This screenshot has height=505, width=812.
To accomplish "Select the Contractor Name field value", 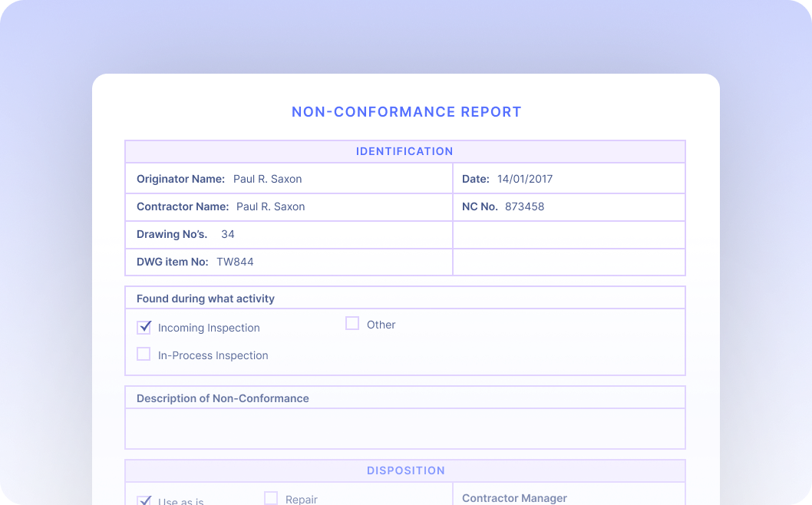I will [x=270, y=206].
